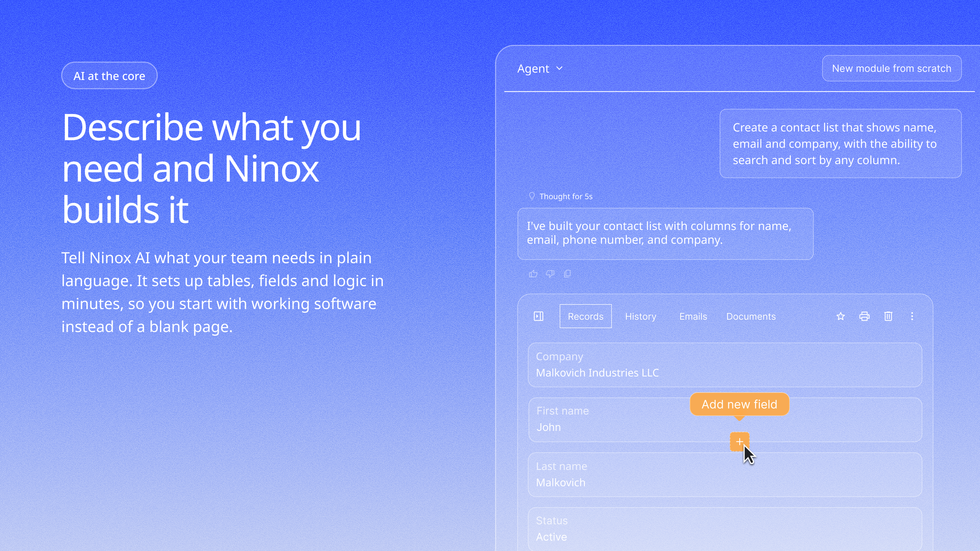The width and height of the screenshot is (980, 551).
Task: Expand the Agent dropdown
Action: click(540, 68)
